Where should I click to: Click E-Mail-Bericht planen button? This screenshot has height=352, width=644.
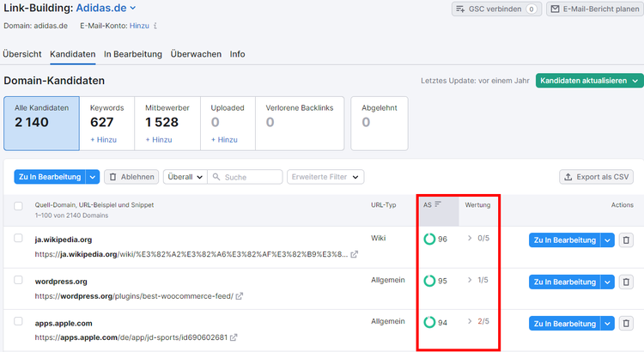pyautogui.click(x=595, y=9)
